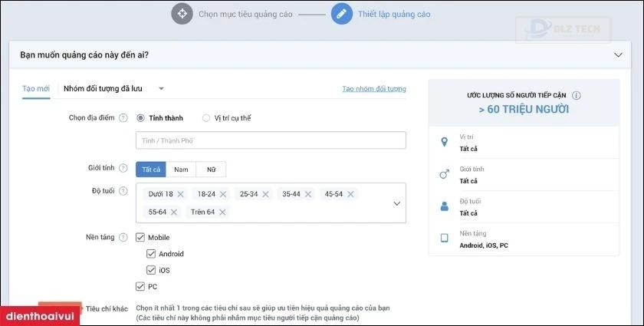Toggle the iOS platform checkbox
Screen dimensions: 644x326
(x=151, y=270)
